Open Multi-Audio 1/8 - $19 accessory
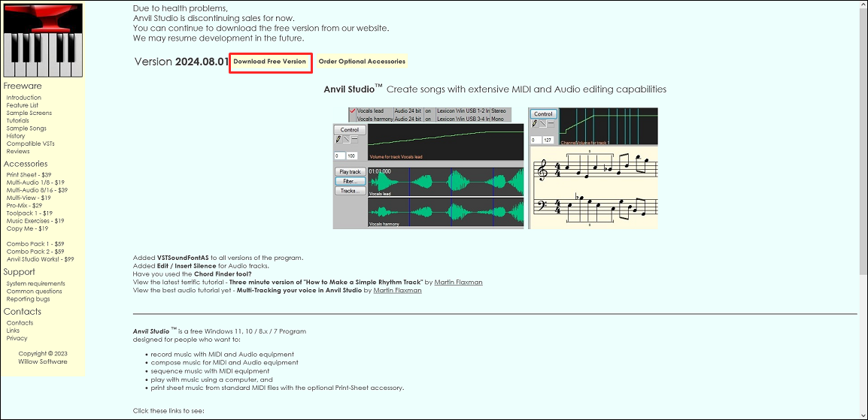868x420 pixels. 35,183
